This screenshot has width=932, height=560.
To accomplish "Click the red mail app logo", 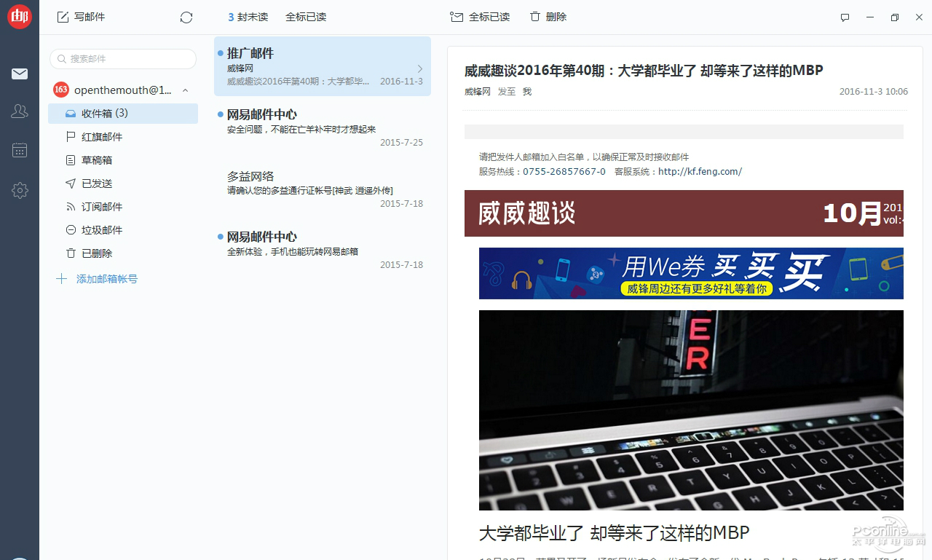I will pyautogui.click(x=20, y=17).
